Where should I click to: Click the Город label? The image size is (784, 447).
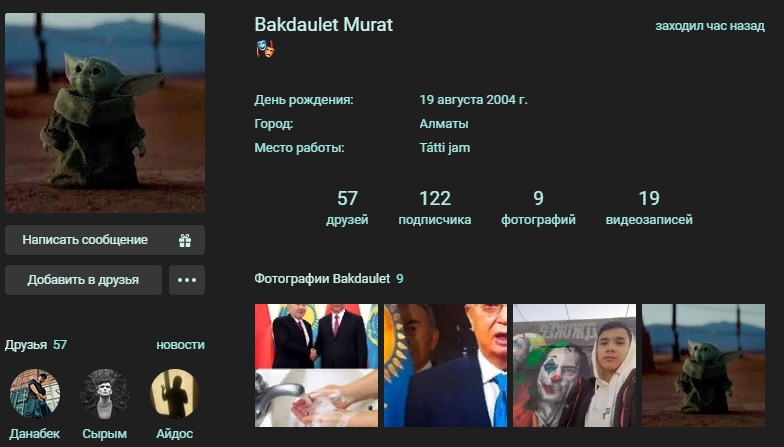(x=274, y=124)
